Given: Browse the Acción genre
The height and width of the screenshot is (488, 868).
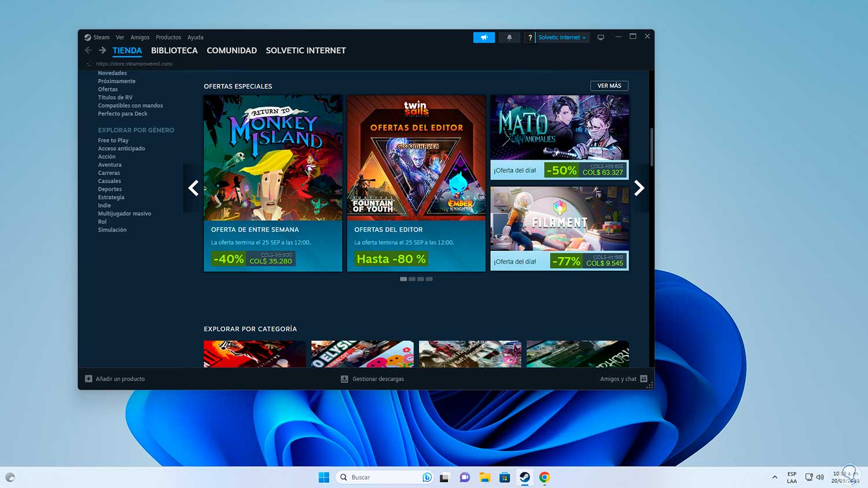Looking at the screenshot, I should coord(106,157).
